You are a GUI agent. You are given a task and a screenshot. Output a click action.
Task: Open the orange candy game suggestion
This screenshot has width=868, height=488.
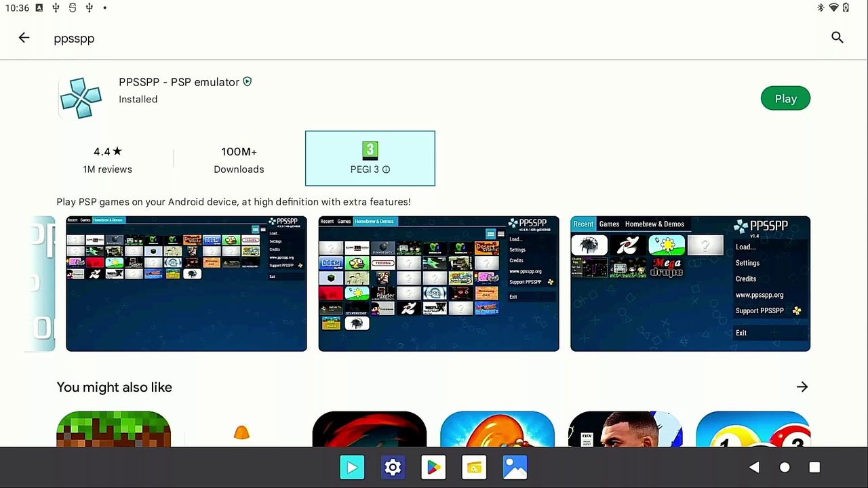tap(497, 429)
